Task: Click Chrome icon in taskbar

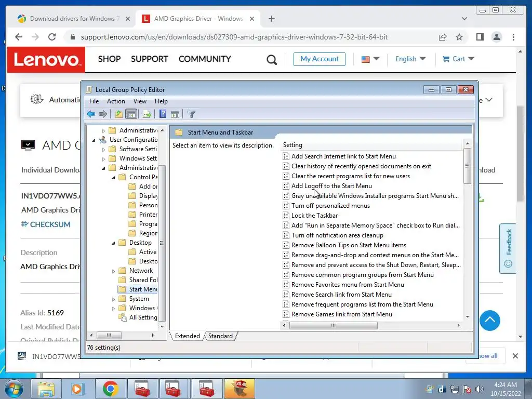Action: tap(110, 389)
